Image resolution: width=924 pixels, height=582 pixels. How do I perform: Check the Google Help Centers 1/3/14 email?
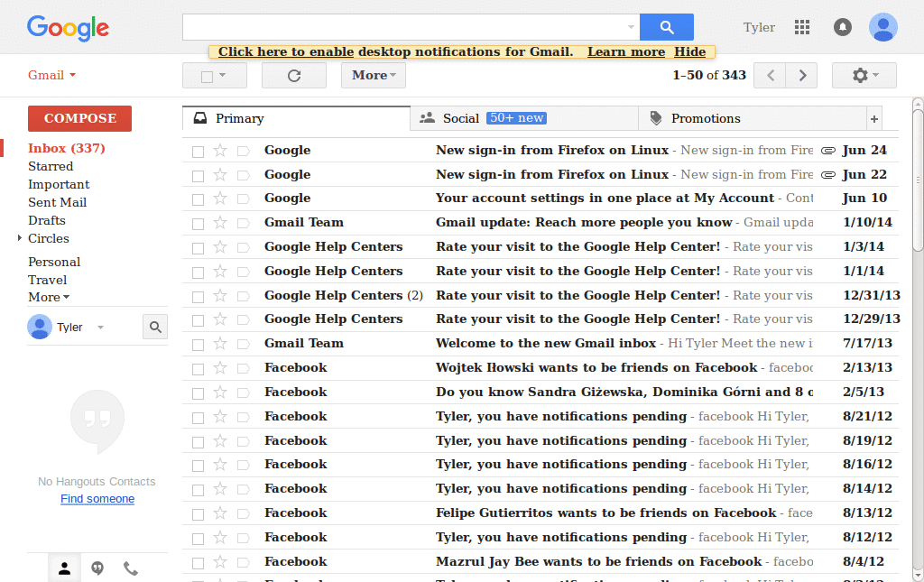click(198, 248)
